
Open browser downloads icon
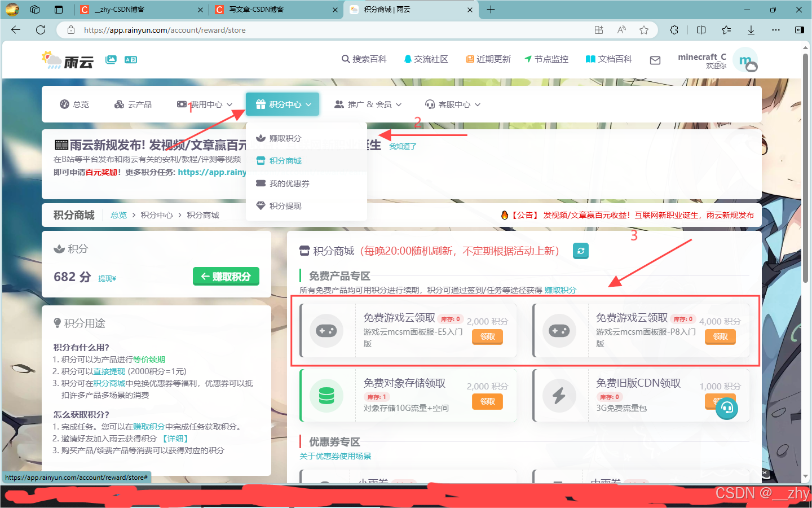click(751, 30)
